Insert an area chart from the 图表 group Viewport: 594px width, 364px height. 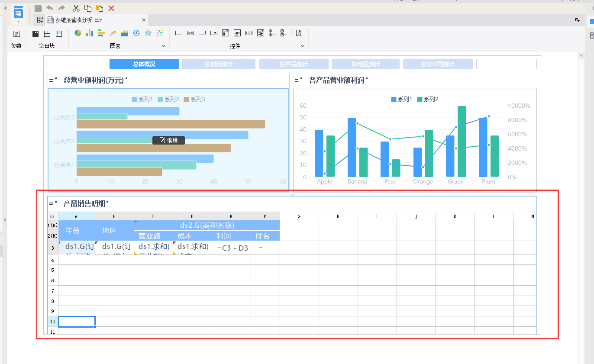pos(125,33)
